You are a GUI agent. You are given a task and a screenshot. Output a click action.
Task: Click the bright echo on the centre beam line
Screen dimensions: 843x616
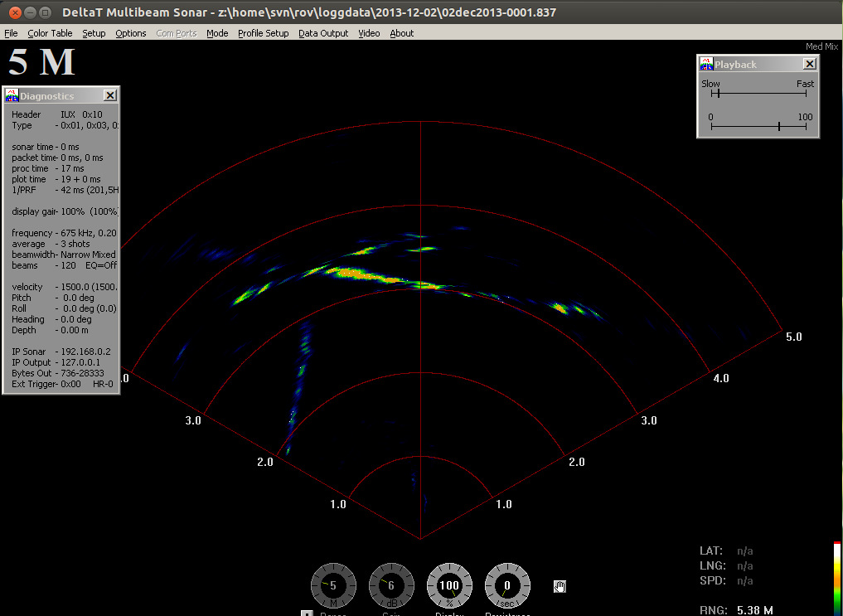pos(428,285)
